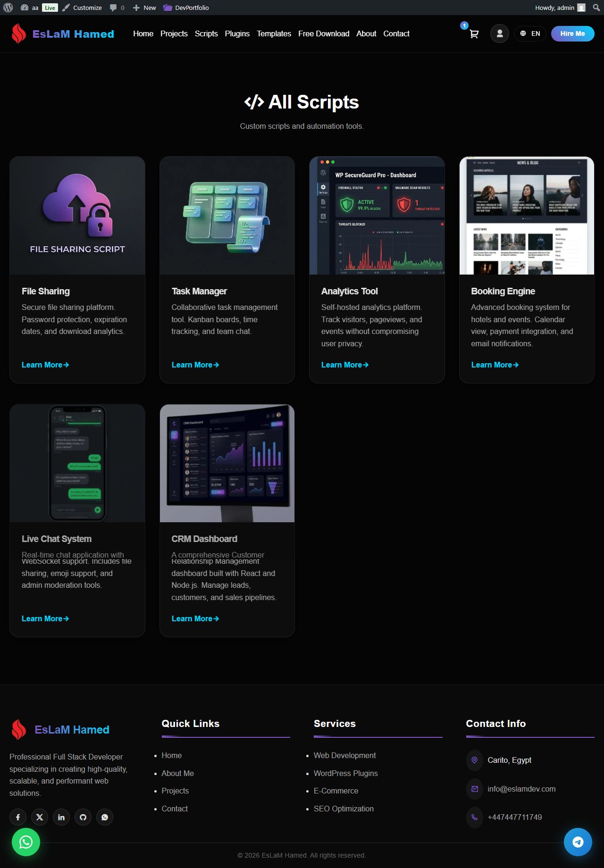Open the Howdy, admin account menu
Image resolution: width=604 pixels, height=868 pixels.
(560, 8)
